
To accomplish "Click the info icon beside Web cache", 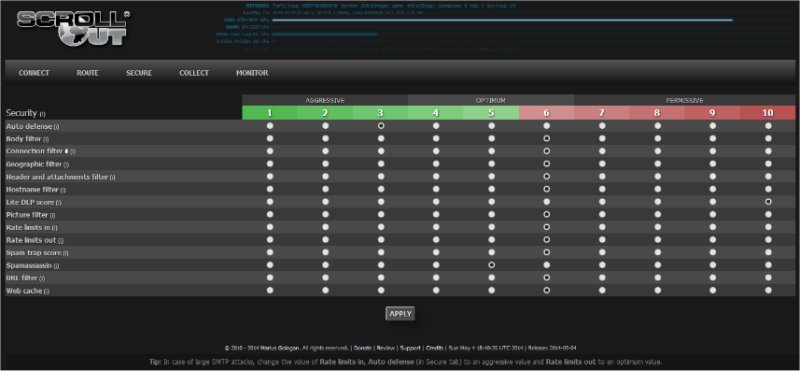I will (x=46, y=291).
